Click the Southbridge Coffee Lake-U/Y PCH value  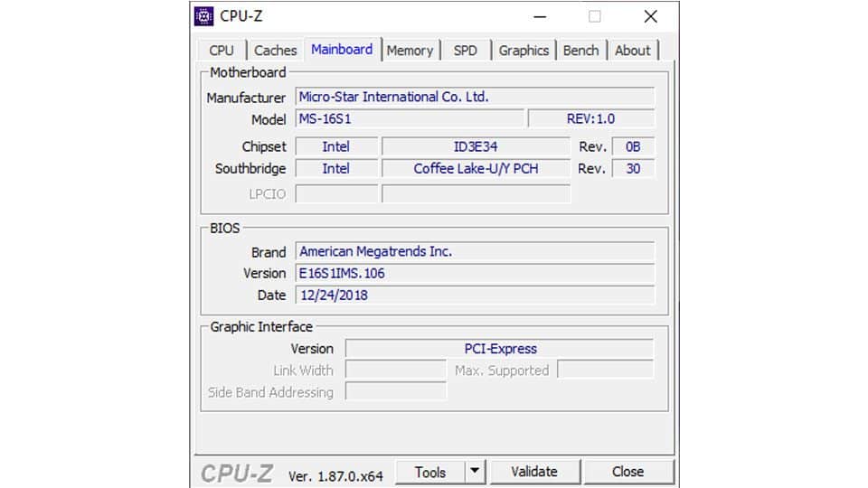click(476, 169)
